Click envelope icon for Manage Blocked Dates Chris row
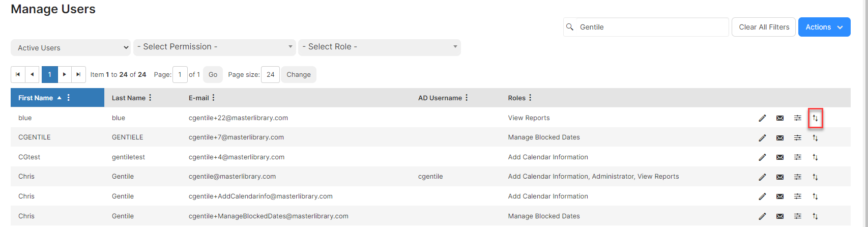This screenshot has width=868, height=227. click(x=780, y=216)
